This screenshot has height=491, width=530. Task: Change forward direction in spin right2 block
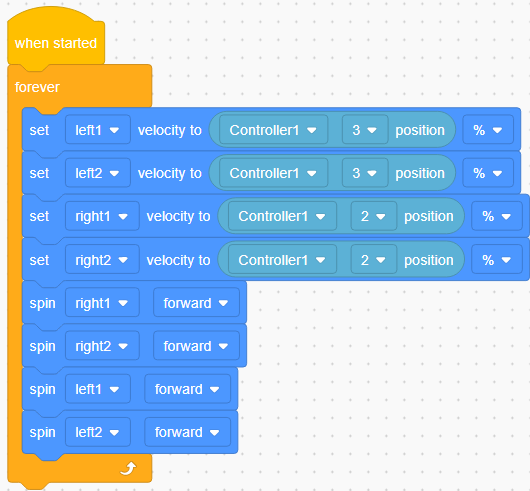coord(196,346)
